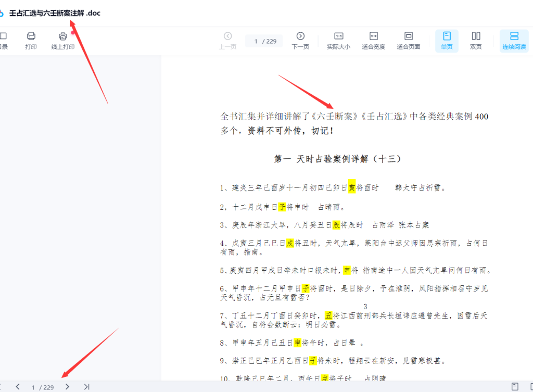Screen dimensions: 533x392
Task: Open the document table of contents (目录)
Action: (x=3, y=41)
